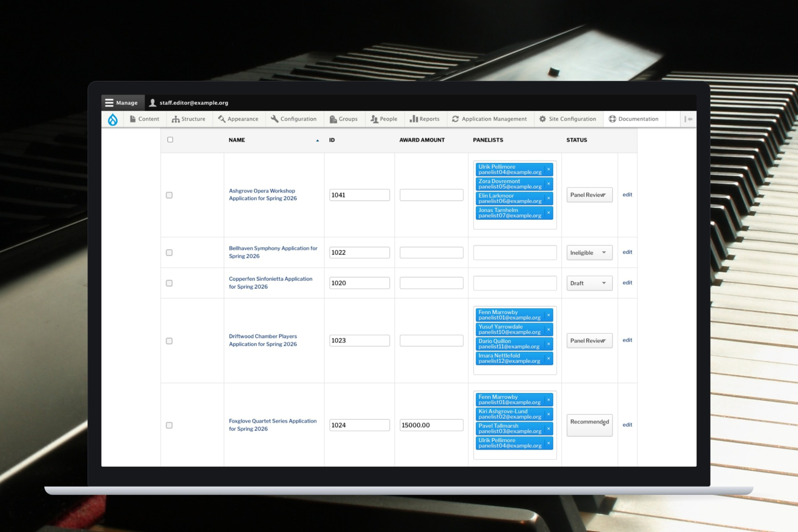798x532 pixels.
Task: Click the Manage hamburger menu icon
Action: pos(109,103)
